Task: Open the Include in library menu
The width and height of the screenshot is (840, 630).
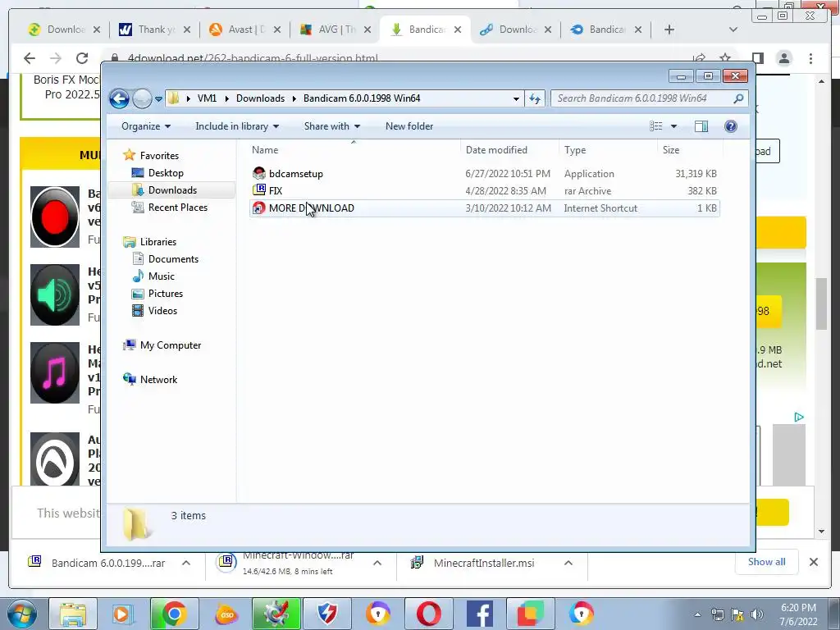Action: [237, 126]
